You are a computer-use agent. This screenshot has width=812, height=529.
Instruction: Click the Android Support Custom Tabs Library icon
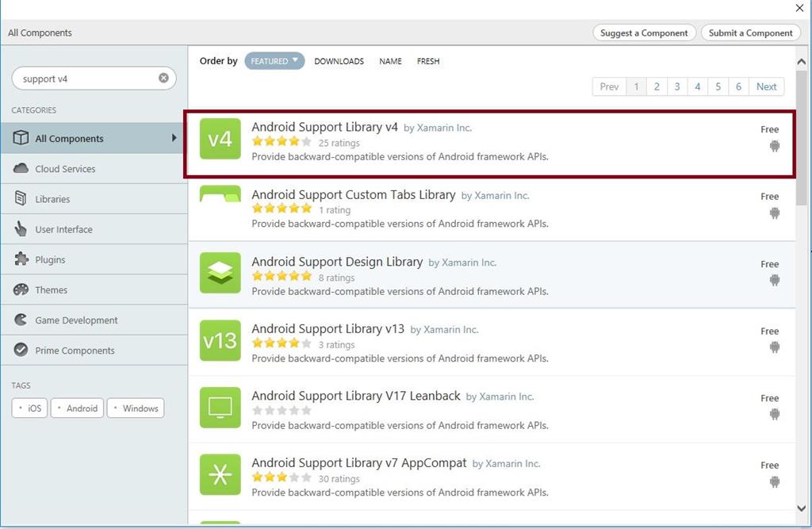(x=220, y=194)
